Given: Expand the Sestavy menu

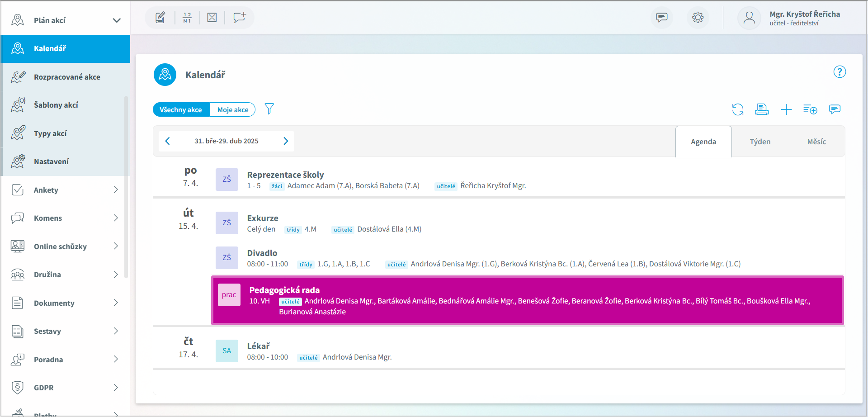Looking at the screenshot, I should [x=66, y=331].
